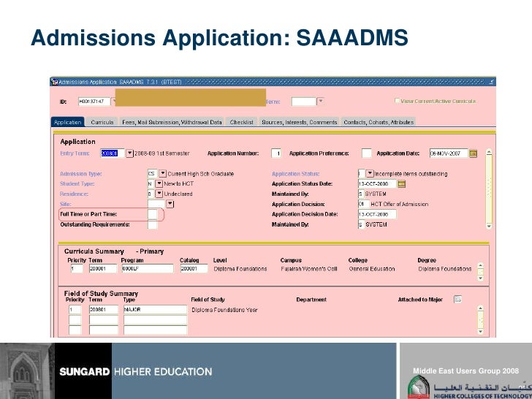Click the Student Type code field
532x399 pixels.
click(x=151, y=183)
